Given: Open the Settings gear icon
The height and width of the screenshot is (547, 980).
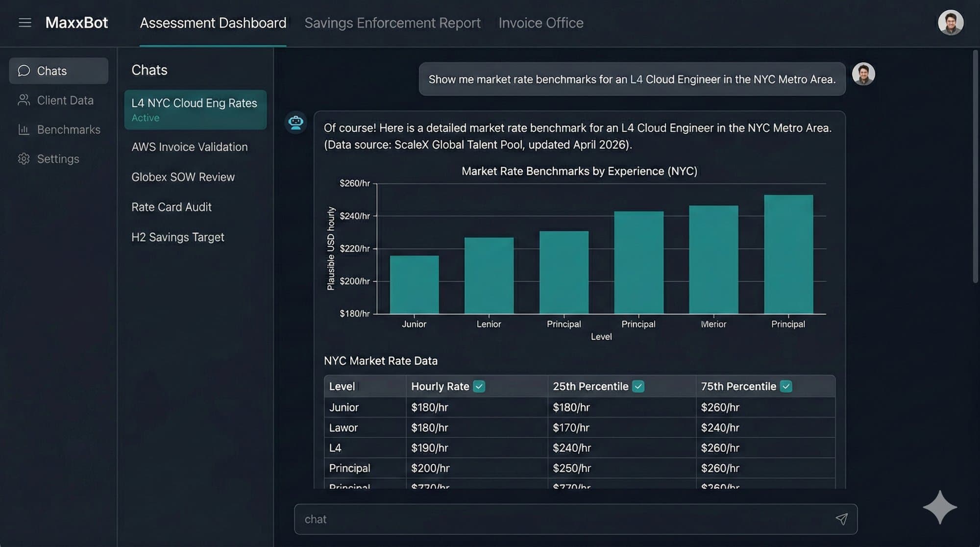Looking at the screenshot, I should pyautogui.click(x=24, y=158).
